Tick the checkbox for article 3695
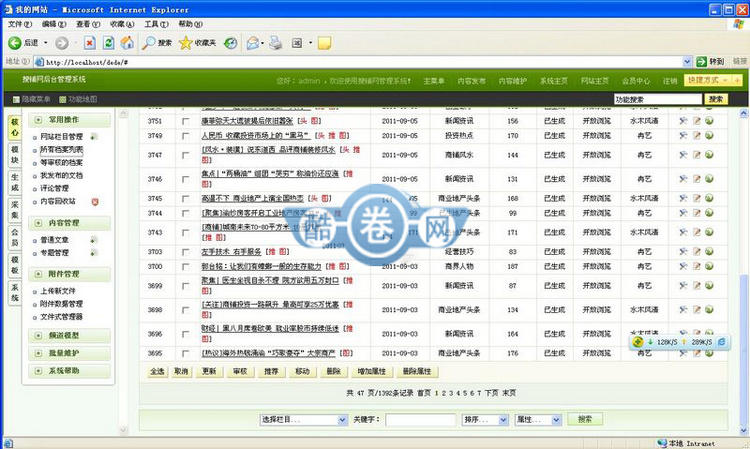Screen dimensions: 750x449 pos(185,353)
